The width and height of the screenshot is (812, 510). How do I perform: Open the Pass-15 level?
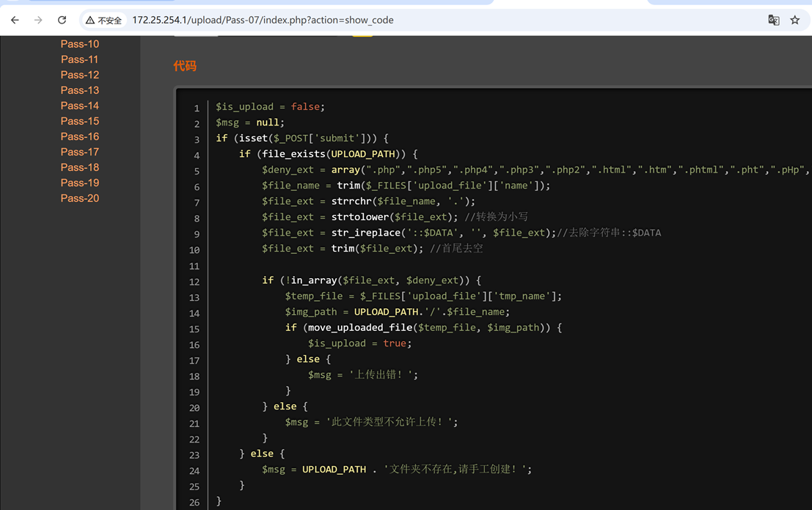click(80, 121)
